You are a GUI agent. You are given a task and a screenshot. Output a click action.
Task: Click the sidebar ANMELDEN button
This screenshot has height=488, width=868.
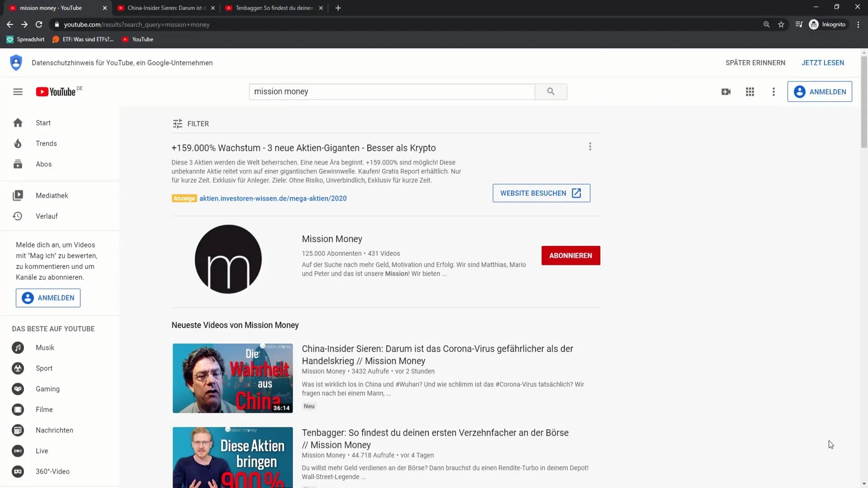point(48,298)
